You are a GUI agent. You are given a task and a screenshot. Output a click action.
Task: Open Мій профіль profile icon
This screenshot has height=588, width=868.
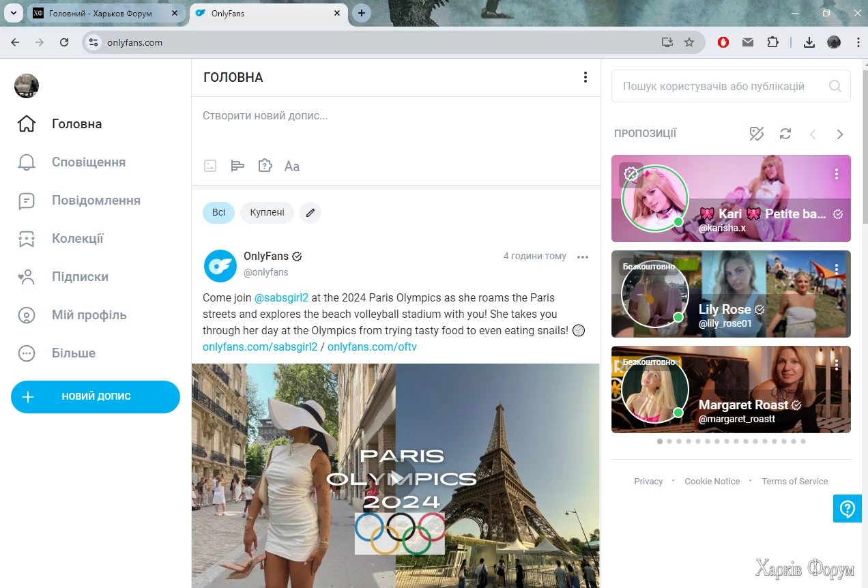pos(27,315)
